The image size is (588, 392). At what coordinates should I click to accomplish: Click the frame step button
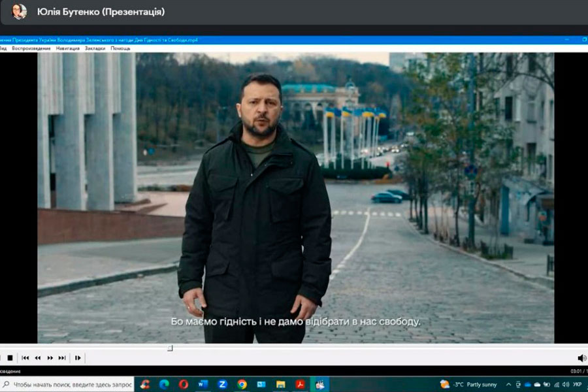pos(78,357)
